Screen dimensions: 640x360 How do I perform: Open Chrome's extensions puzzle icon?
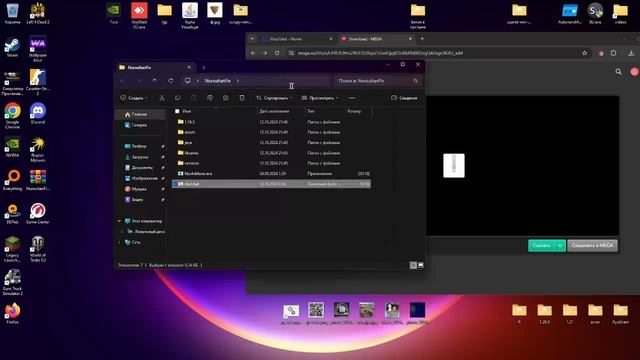(x=613, y=53)
